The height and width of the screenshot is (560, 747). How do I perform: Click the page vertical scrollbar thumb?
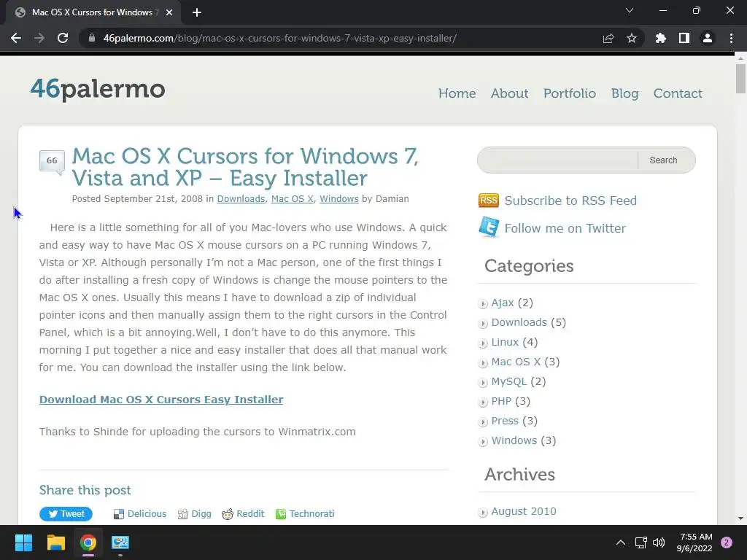[x=740, y=79]
